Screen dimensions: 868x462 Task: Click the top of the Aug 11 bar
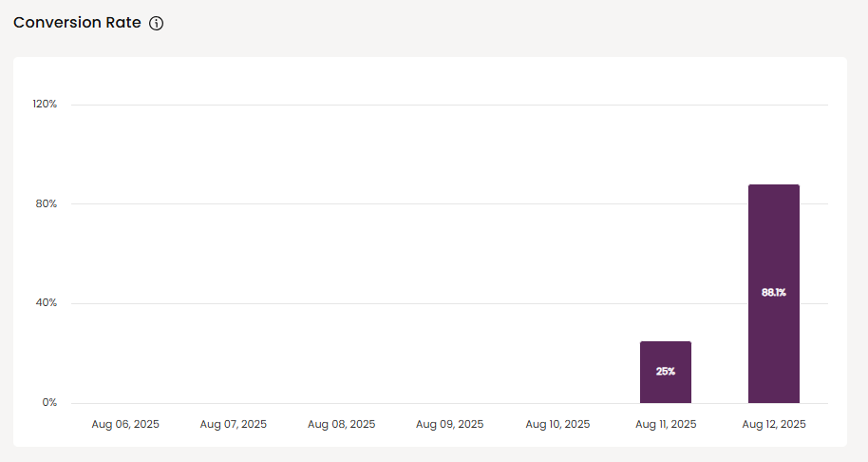pyautogui.click(x=665, y=344)
